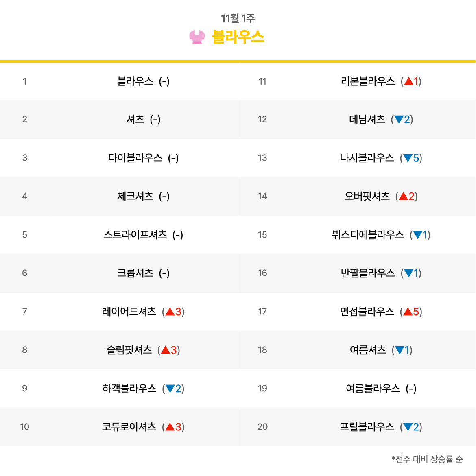Click the red up arrow beside 레이어드셔츠
Image resolution: width=476 pixels, height=476 pixels.
[170, 312]
